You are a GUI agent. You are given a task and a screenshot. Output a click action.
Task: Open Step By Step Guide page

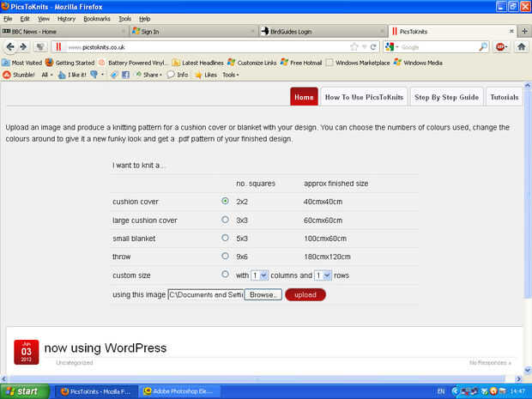click(x=446, y=97)
